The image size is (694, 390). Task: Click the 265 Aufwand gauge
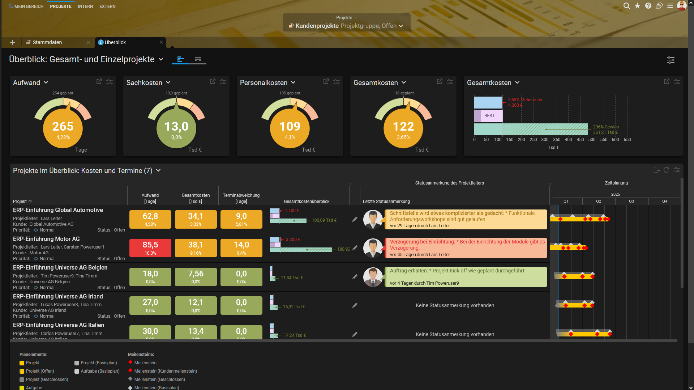coord(63,128)
